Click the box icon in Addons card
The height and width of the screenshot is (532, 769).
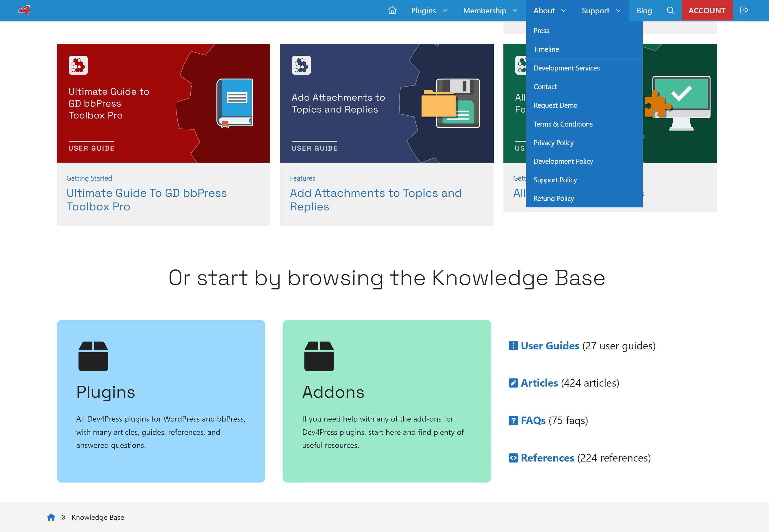(x=319, y=356)
